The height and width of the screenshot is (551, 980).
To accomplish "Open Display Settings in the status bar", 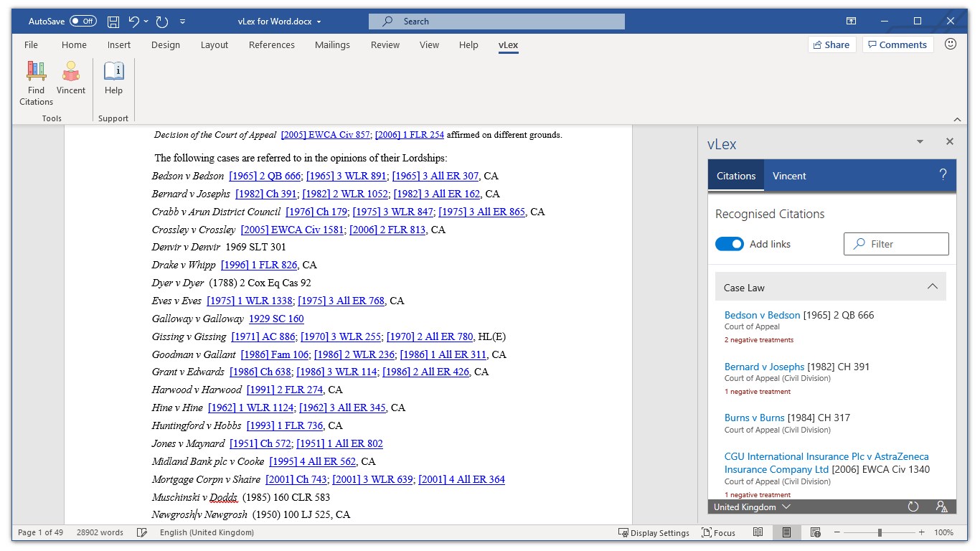I will pyautogui.click(x=654, y=532).
